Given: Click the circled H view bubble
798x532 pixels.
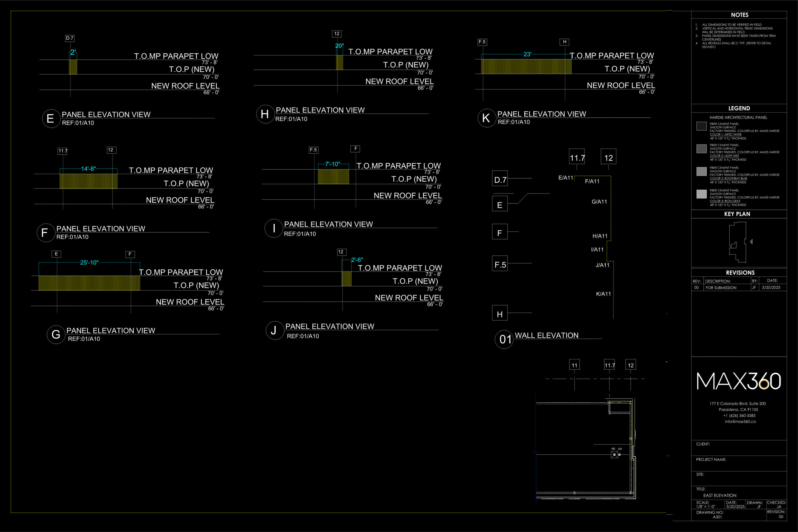Looking at the screenshot, I should click(x=265, y=114).
